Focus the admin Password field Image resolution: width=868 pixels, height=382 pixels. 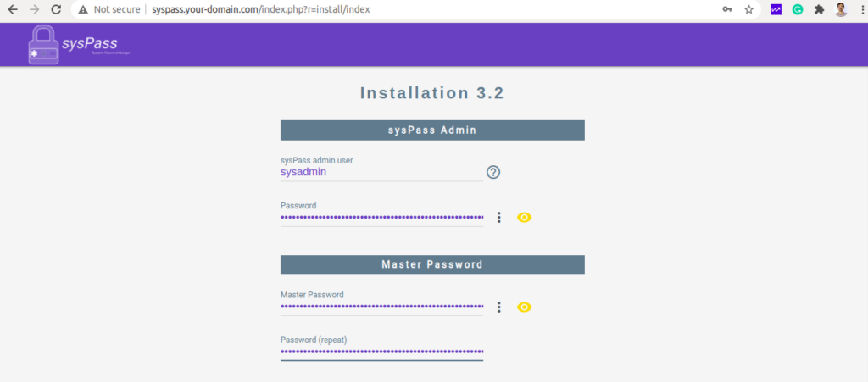pyautogui.click(x=381, y=218)
